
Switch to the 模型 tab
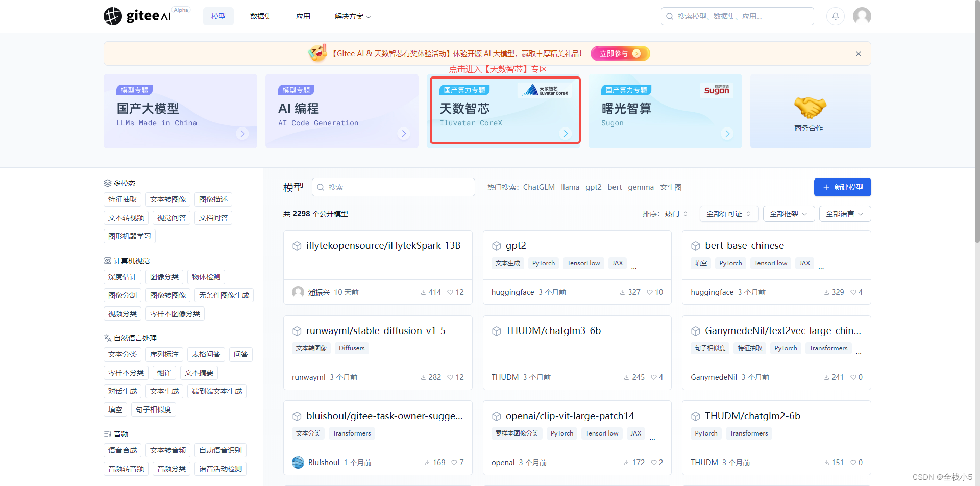click(218, 16)
